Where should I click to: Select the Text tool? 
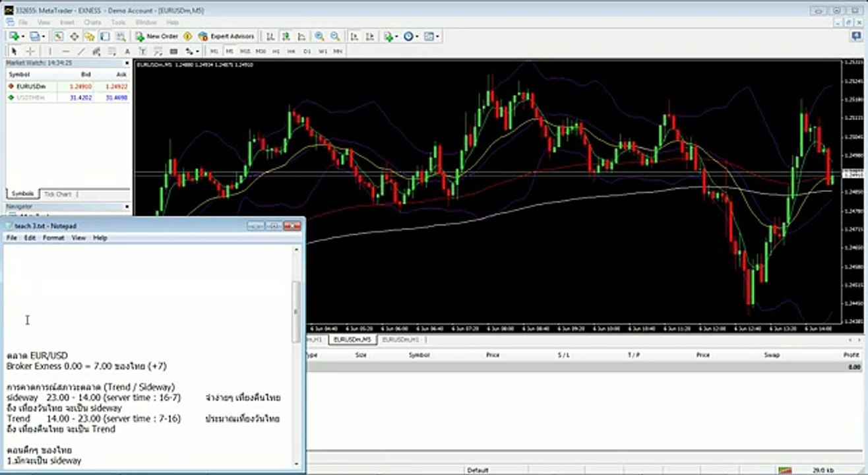[127, 51]
